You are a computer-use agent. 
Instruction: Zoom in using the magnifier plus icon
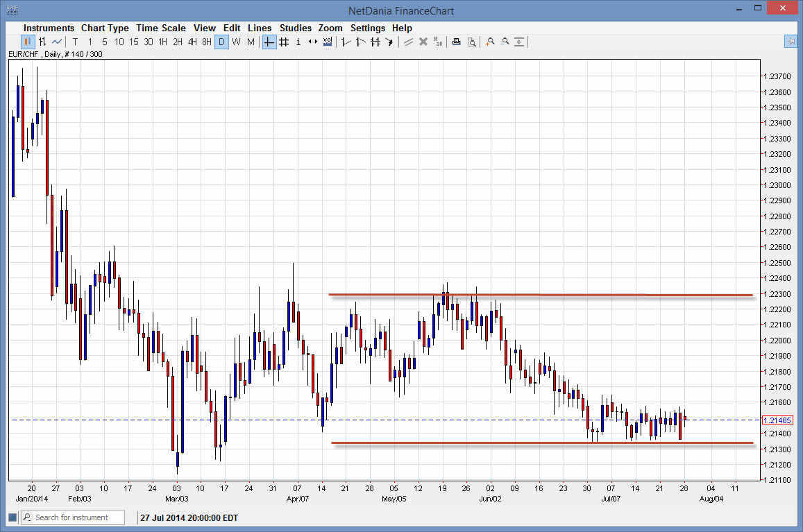[490, 42]
